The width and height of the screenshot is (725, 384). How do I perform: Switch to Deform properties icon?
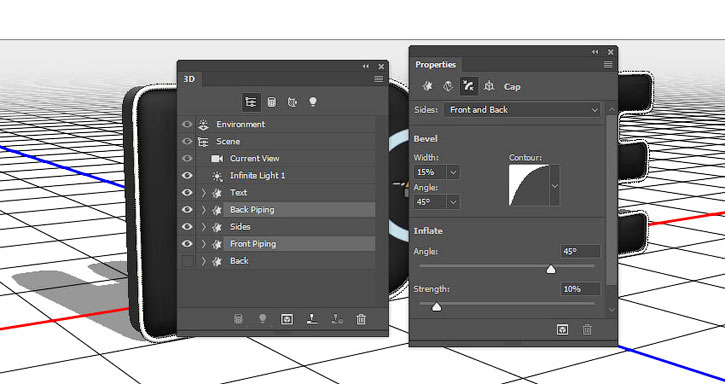pyautogui.click(x=448, y=86)
